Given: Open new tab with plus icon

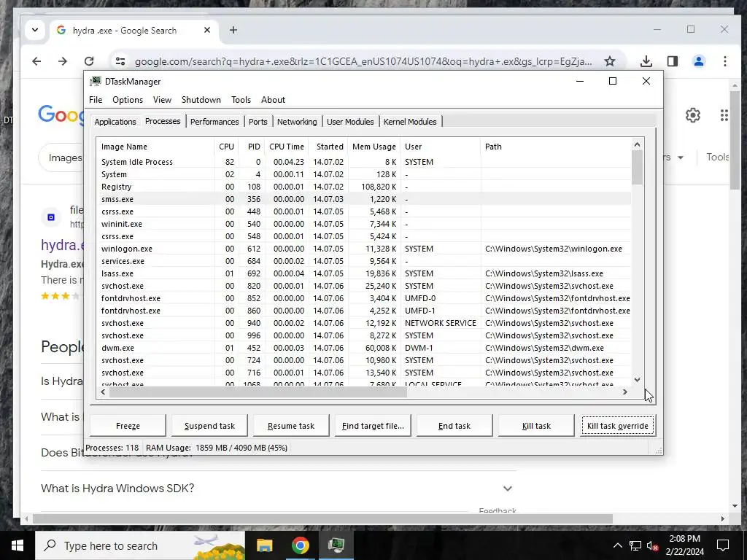Looking at the screenshot, I should [233, 30].
